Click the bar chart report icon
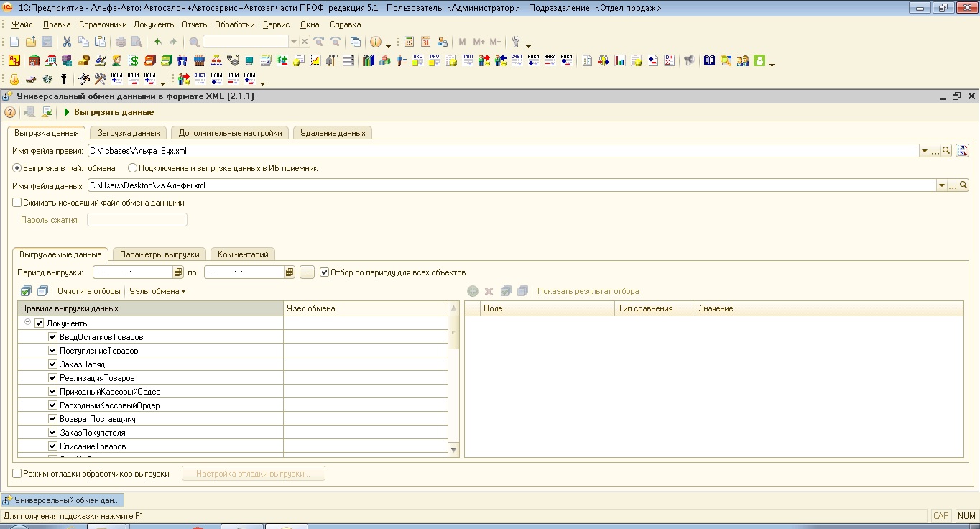This screenshot has height=529, width=980. [619, 60]
